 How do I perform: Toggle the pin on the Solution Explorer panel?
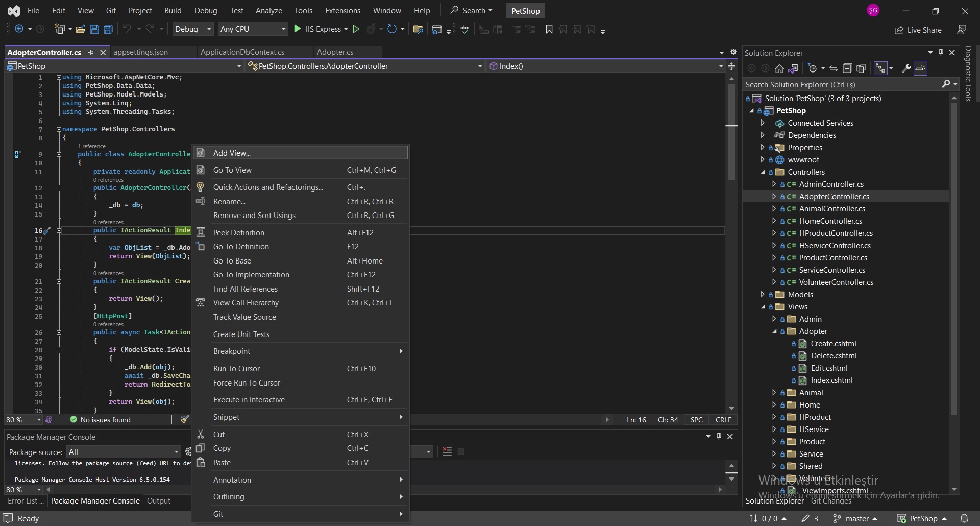tap(941, 53)
